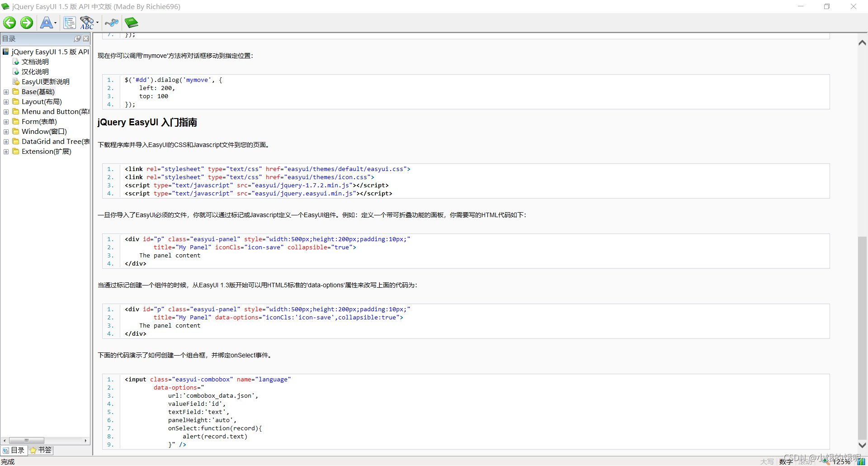Expand the Window(窗口) folder

tap(6, 132)
